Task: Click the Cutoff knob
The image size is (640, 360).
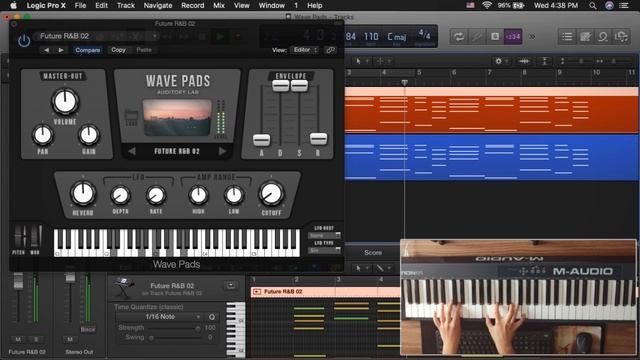Action: (271, 193)
